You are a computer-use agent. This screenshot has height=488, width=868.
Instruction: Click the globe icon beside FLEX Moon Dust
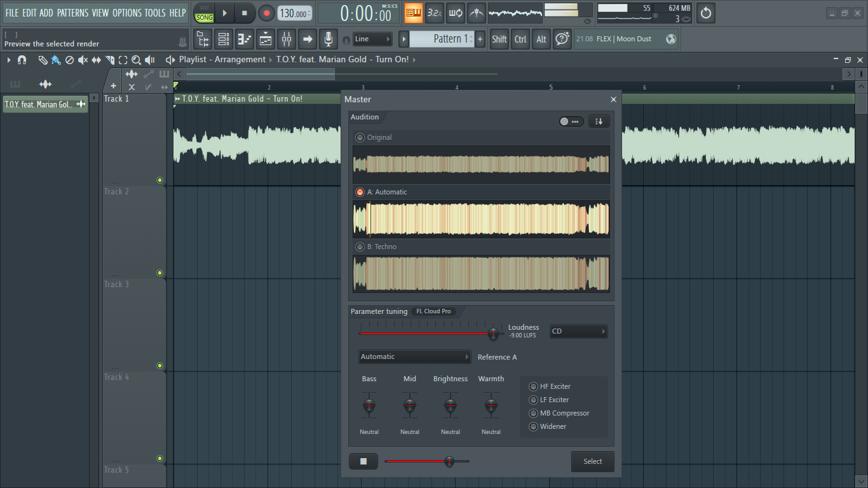click(x=671, y=39)
